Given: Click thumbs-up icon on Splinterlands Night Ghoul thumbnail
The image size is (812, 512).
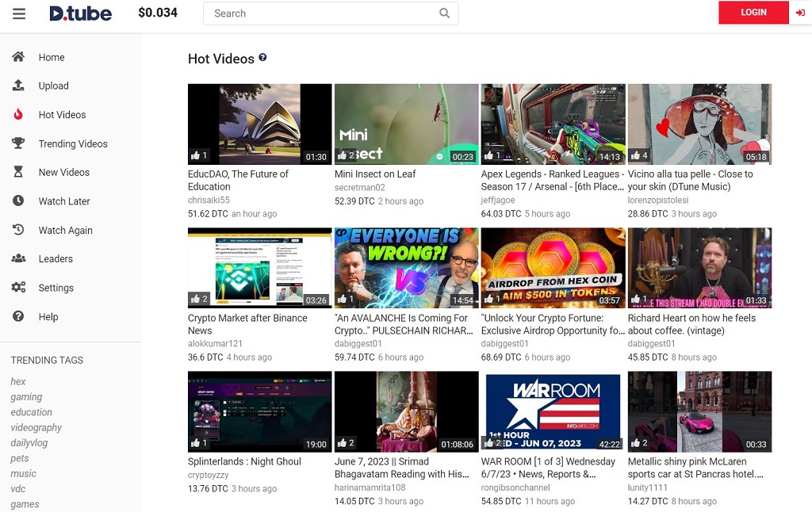Looking at the screenshot, I should click(195, 442).
